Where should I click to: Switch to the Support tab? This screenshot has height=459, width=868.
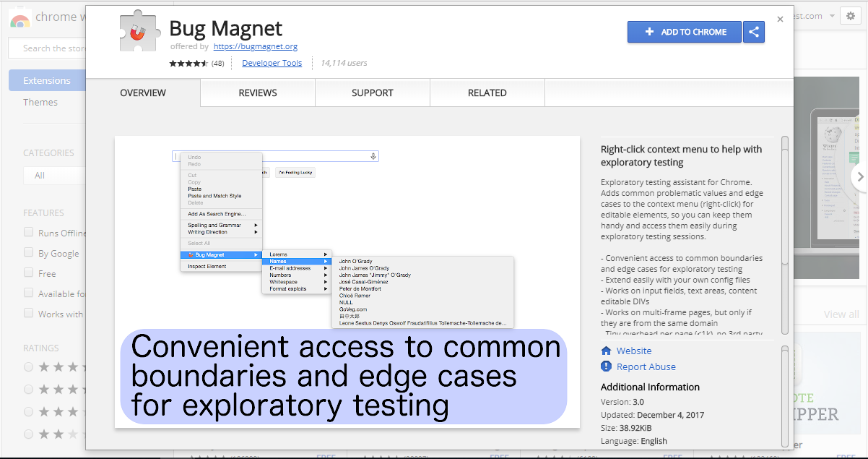click(373, 93)
